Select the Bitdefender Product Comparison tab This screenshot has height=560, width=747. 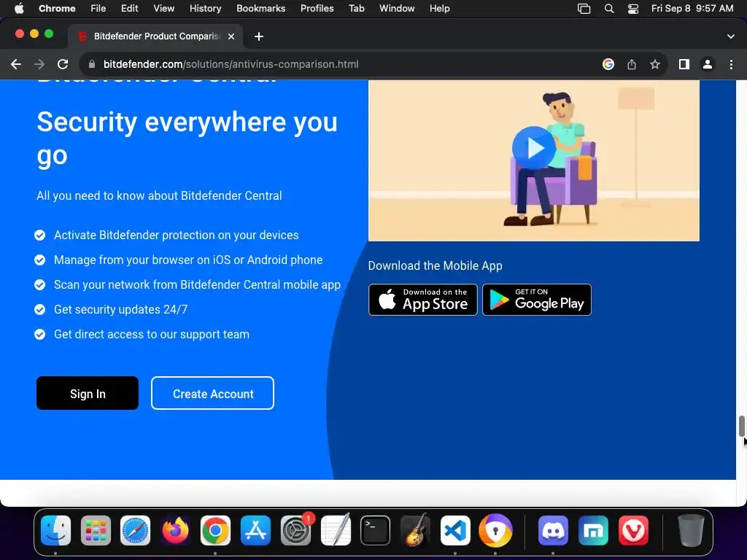click(156, 36)
